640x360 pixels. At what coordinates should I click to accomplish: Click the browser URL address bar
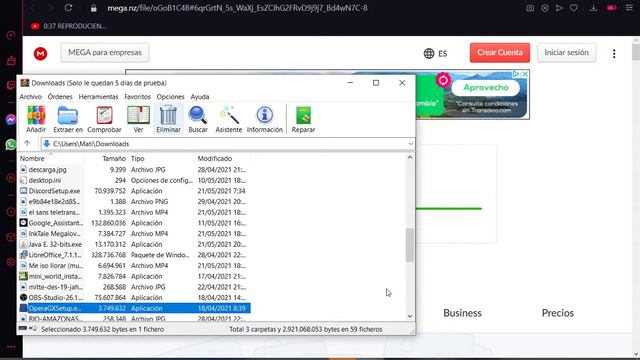click(x=237, y=8)
